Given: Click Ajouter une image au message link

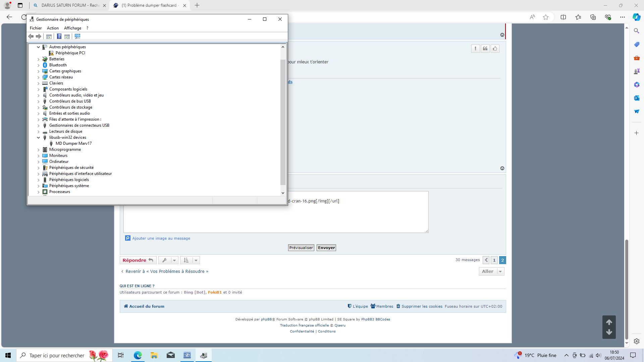Looking at the screenshot, I should (161, 238).
